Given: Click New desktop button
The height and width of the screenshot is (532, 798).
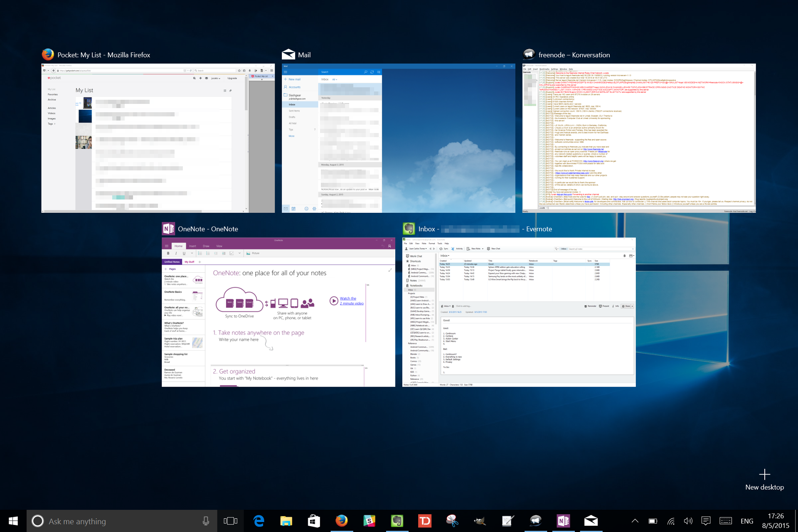Looking at the screenshot, I should [764, 480].
